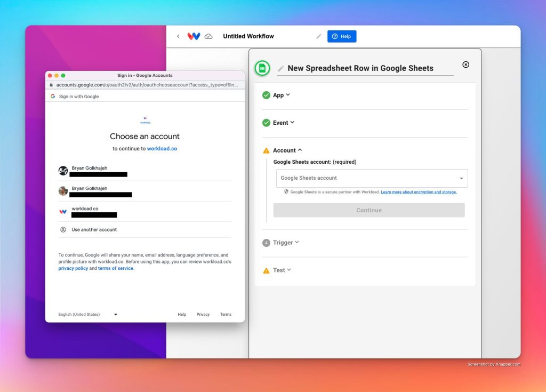Open the Google Sheets account dropdown
The width and height of the screenshot is (546, 392).
[372, 178]
